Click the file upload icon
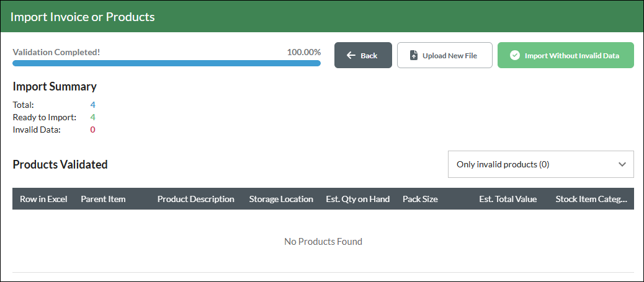 [414, 55]
